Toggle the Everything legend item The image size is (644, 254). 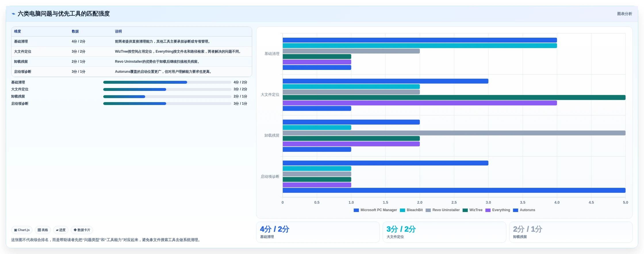click(x=498, y=210)
